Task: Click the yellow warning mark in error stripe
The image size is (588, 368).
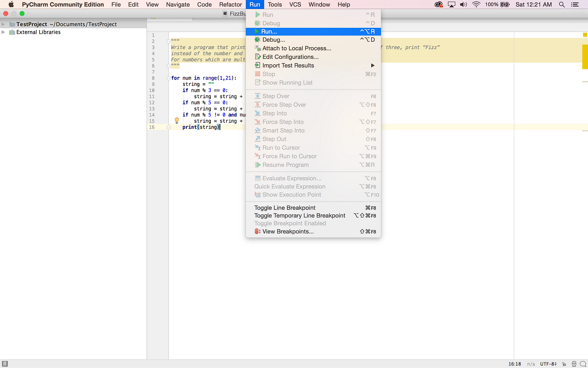Action: (585, 57)
